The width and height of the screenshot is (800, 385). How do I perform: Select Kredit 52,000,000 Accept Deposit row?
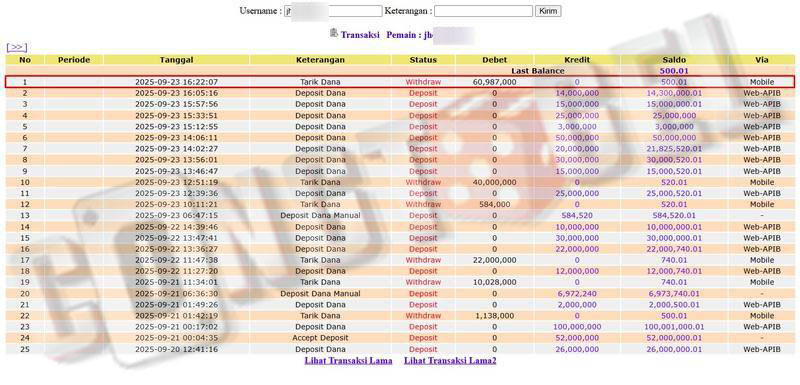point(577,338)
